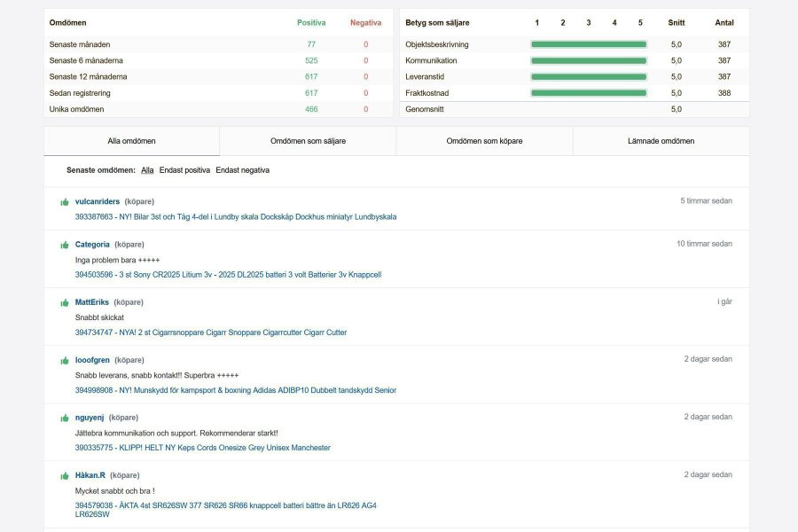
Task: Show the Alla omdömen tab
Action: click(x=131, y=141)
